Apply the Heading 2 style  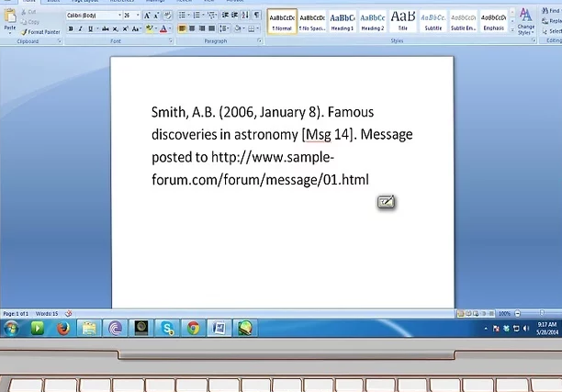[x=373, y=21]
